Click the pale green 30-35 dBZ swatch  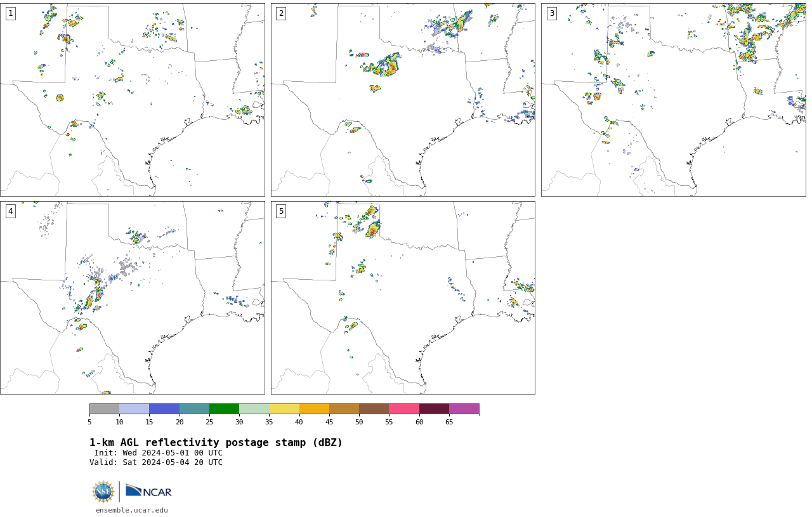[x=254, y=409]
